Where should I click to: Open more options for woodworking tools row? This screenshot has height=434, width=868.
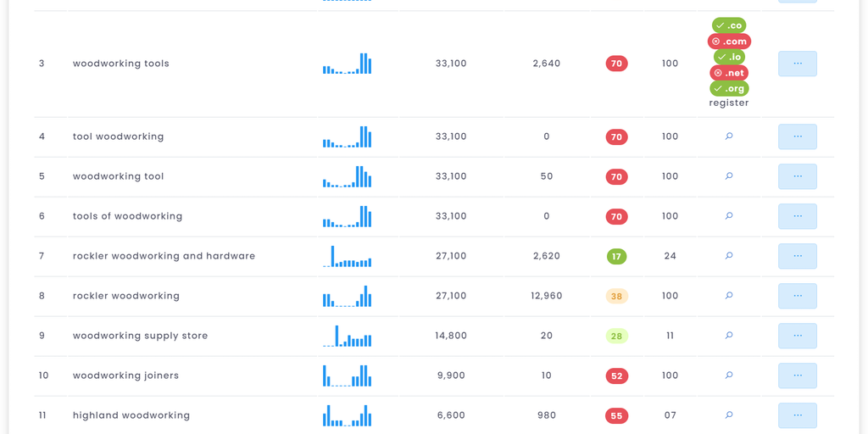[797, 64]
